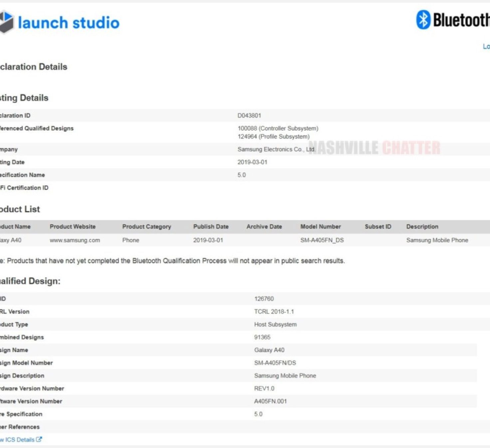This screenshot has width=490, height=448.
Task: Select the Model Number column header
Action: coord(321,226)
